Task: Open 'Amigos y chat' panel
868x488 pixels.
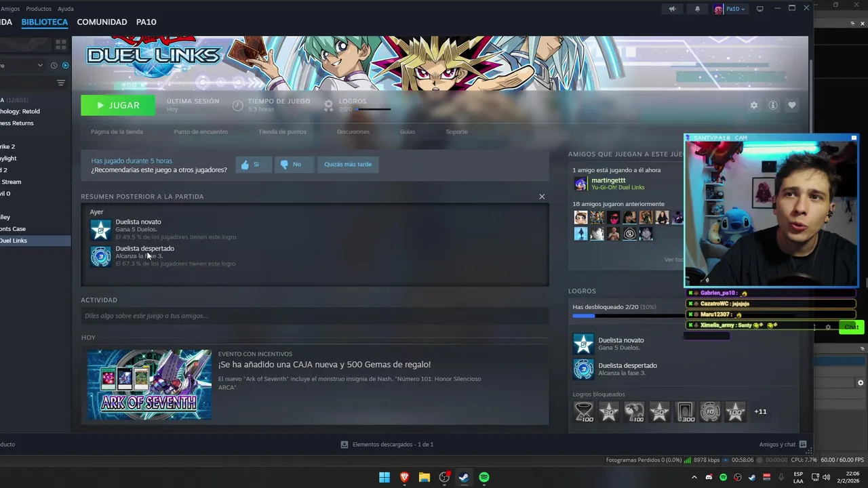Action: [783, 445]
